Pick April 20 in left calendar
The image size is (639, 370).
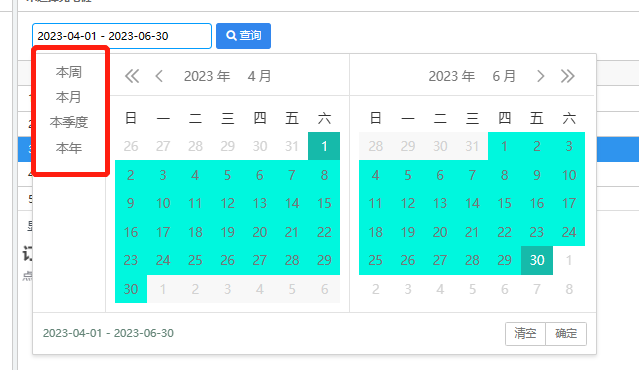(260, 232)
